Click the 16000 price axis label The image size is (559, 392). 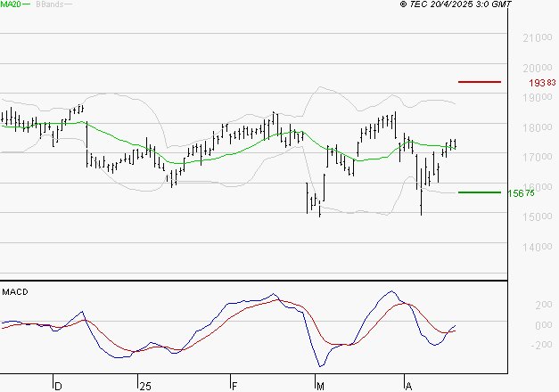(x=538, y=187)
